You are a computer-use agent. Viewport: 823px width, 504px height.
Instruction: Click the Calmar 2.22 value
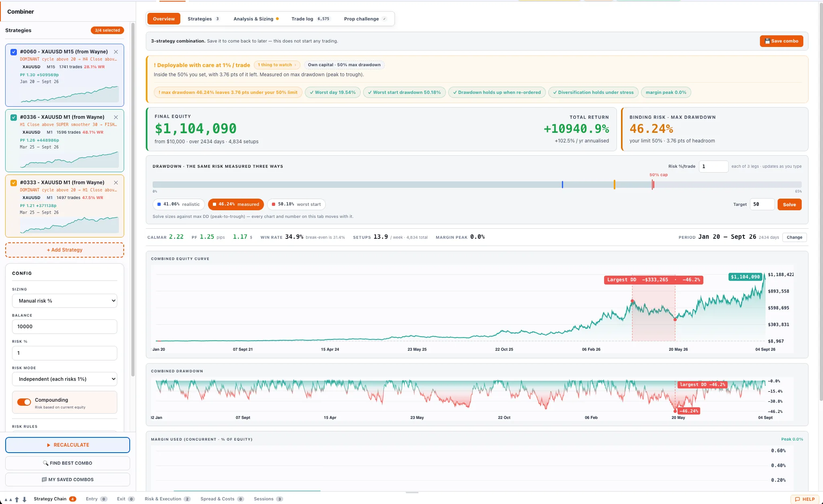click(x=176, y=237)
